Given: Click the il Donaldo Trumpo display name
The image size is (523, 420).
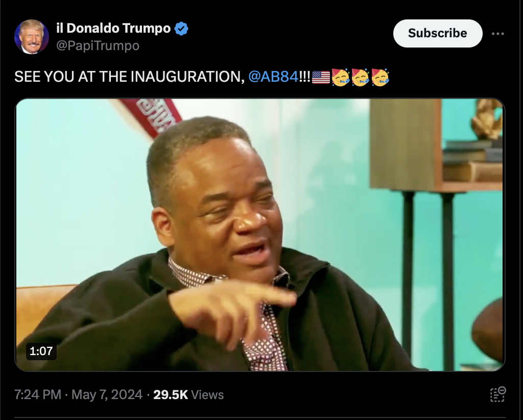Looking at the screenshot, I should point(113,28).
